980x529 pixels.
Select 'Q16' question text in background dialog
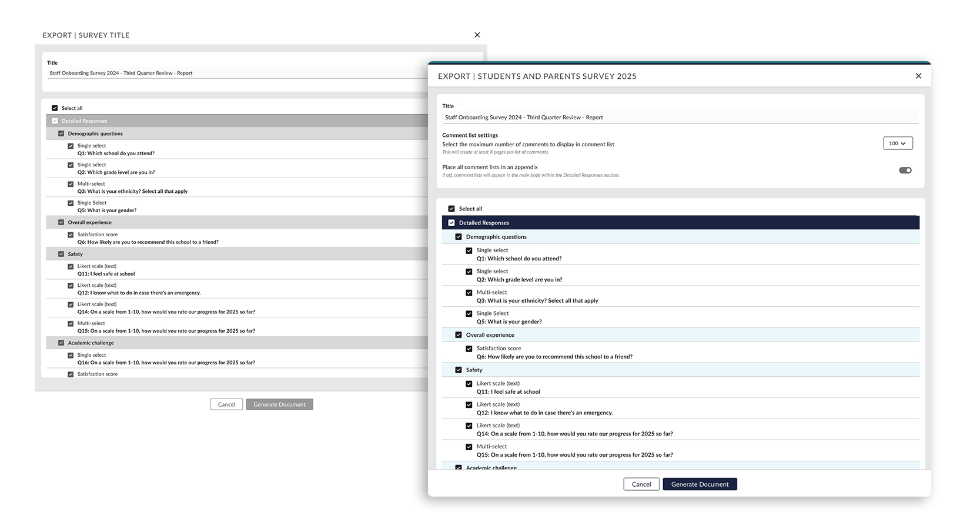point(166,363)
